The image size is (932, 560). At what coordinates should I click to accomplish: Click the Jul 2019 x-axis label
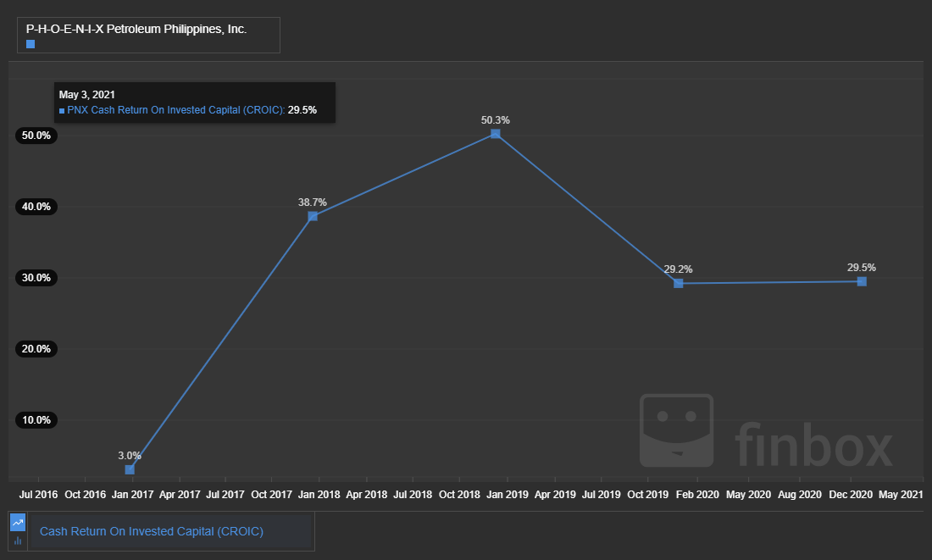coord(601,495)
